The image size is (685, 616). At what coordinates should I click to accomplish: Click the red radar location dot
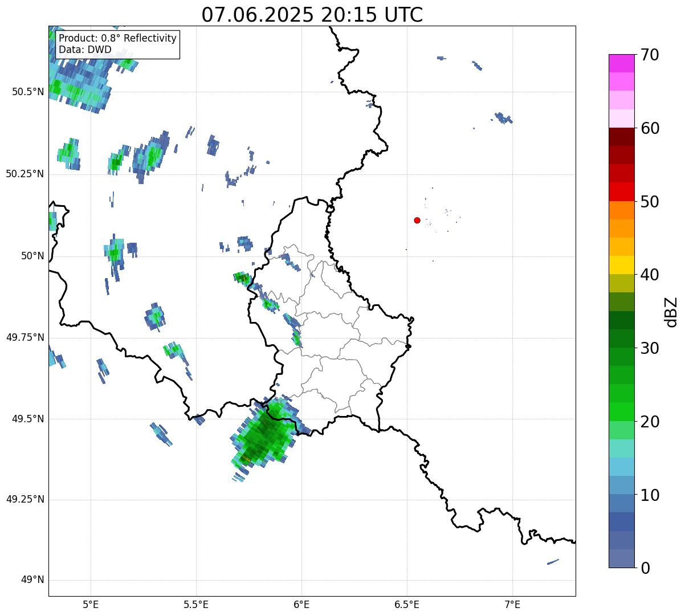click(417, 220)
